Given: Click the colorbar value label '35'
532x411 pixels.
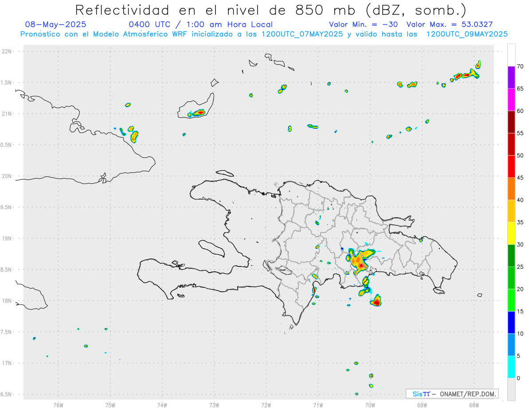Looking at the screenshot, I should tap(520, 222).
